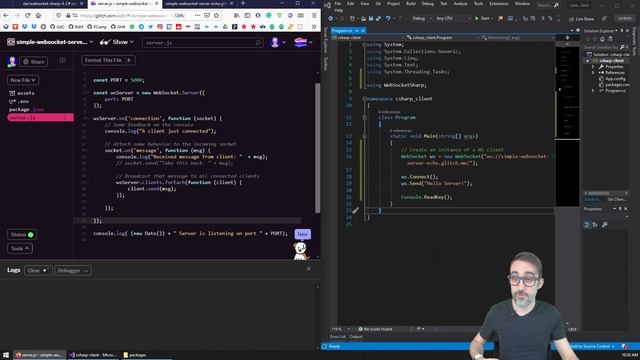640x360 pixels.
Task: Click Share button in Glitch sidebar
Action: [x=34, y=62]
